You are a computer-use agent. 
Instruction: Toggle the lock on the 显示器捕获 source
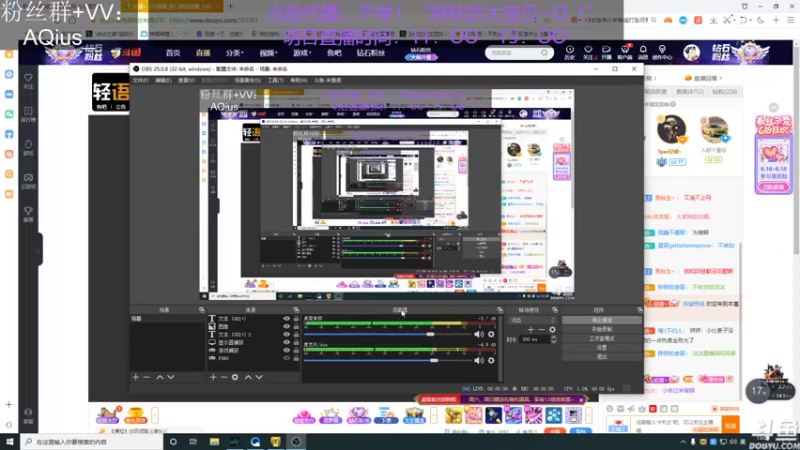pos(296,342)
